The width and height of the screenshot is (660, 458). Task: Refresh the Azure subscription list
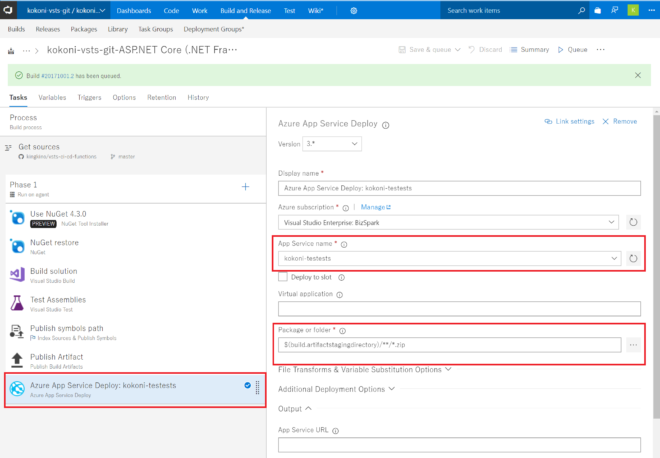633,222
